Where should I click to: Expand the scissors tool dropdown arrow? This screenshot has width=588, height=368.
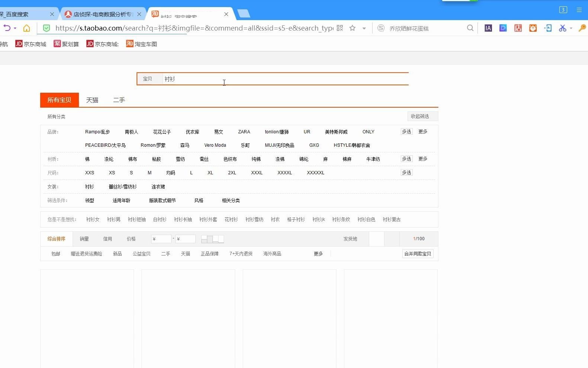coord(571,28)
